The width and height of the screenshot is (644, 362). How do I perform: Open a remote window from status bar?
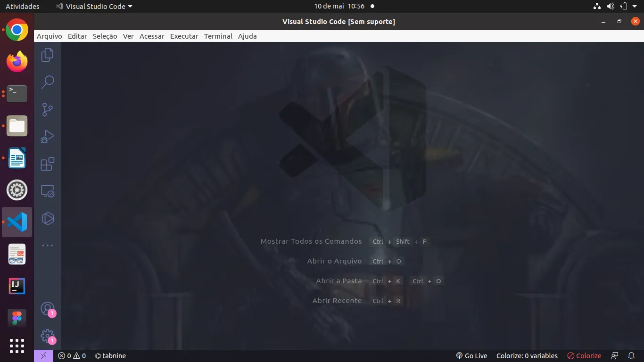(x=44, y=356)
